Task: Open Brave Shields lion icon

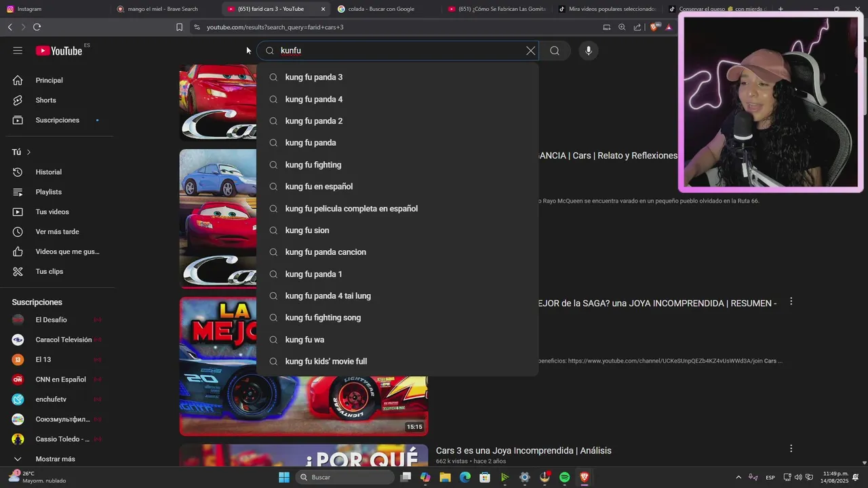Action: [654, 27]
